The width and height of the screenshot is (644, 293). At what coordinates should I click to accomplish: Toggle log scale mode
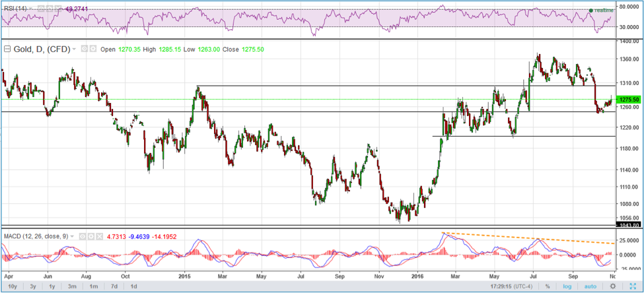[x=567, y=286]
